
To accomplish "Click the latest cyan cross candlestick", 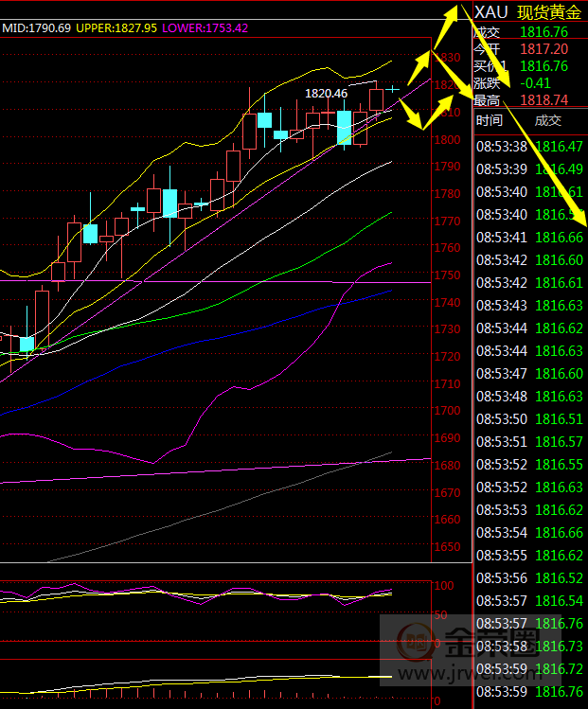I will pyautogui.click(x=392, y=88).
